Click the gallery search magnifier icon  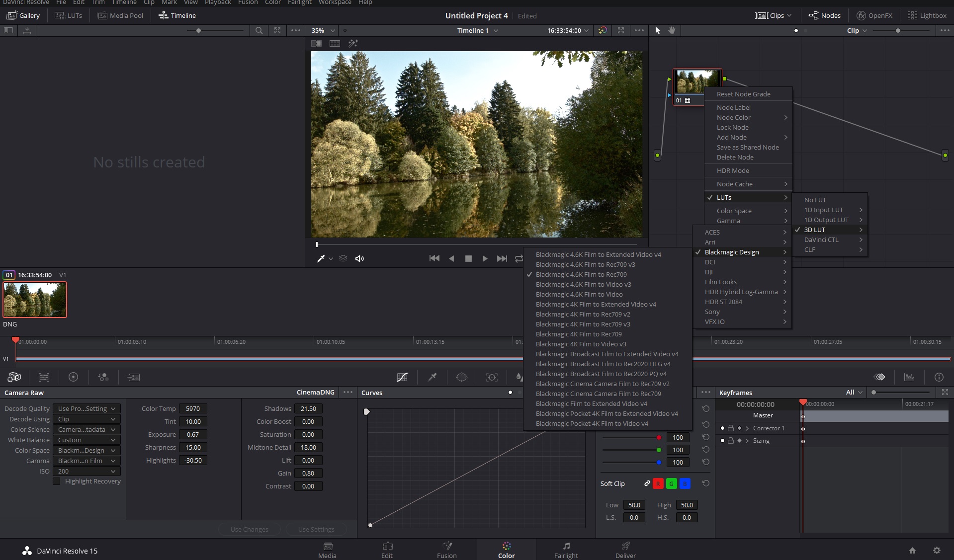click(259, 30)
